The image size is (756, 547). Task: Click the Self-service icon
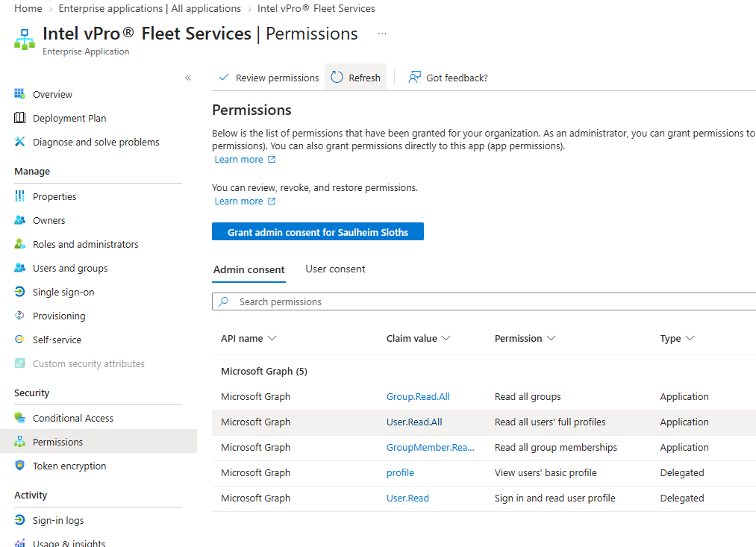point(19,340)
